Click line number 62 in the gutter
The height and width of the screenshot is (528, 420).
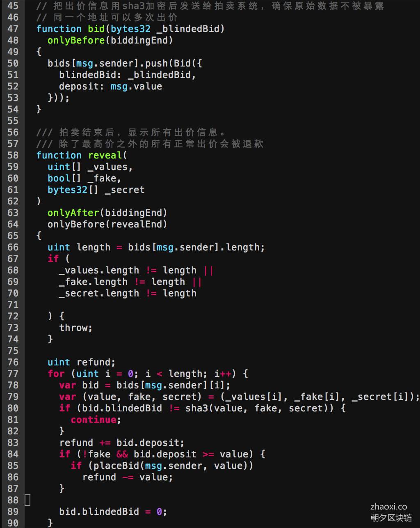[13, 201]
